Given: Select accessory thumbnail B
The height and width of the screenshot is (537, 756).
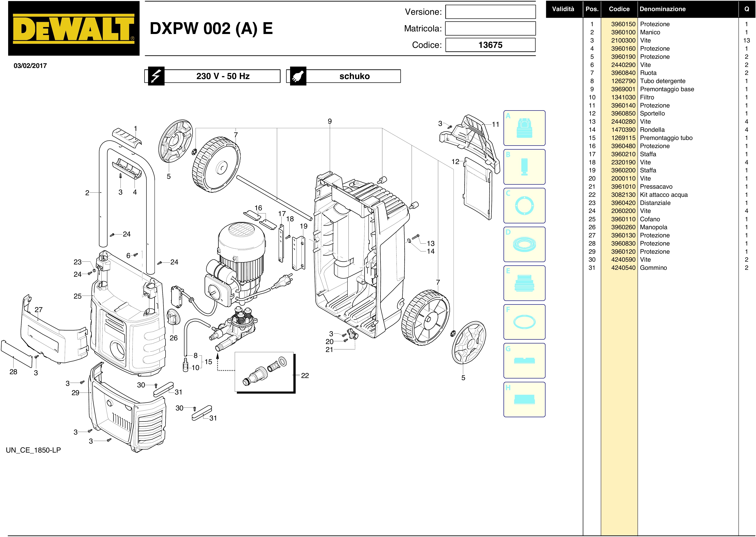Looking at the screenshot, I should [524, 167].
